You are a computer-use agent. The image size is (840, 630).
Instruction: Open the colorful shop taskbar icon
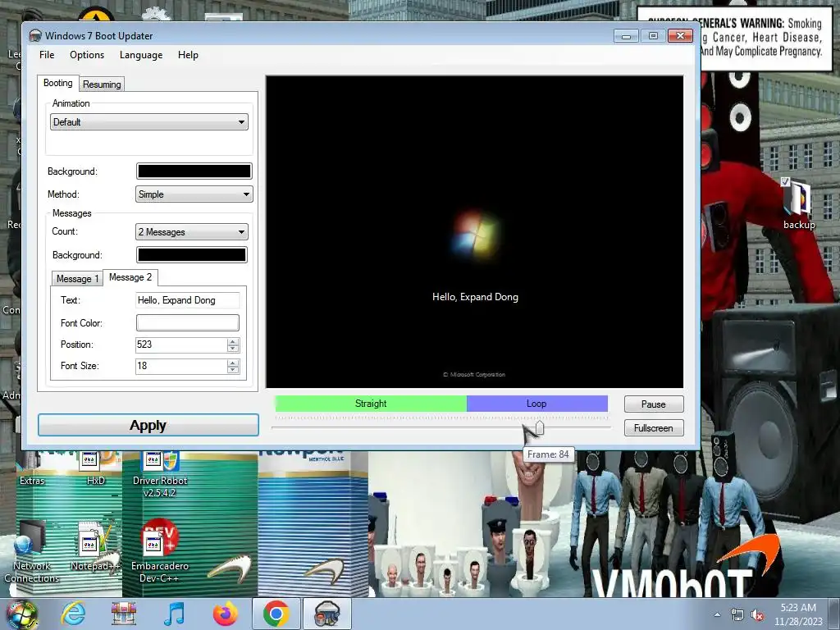pos(124,614)
